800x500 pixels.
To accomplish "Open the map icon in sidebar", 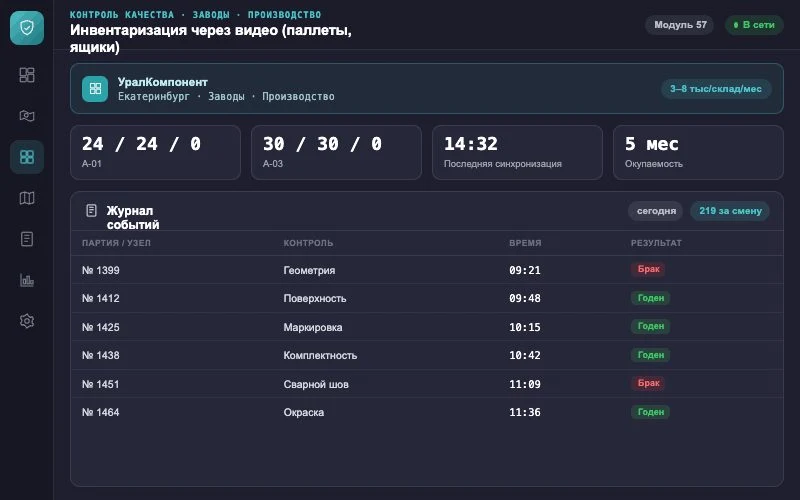I will 27,198.
